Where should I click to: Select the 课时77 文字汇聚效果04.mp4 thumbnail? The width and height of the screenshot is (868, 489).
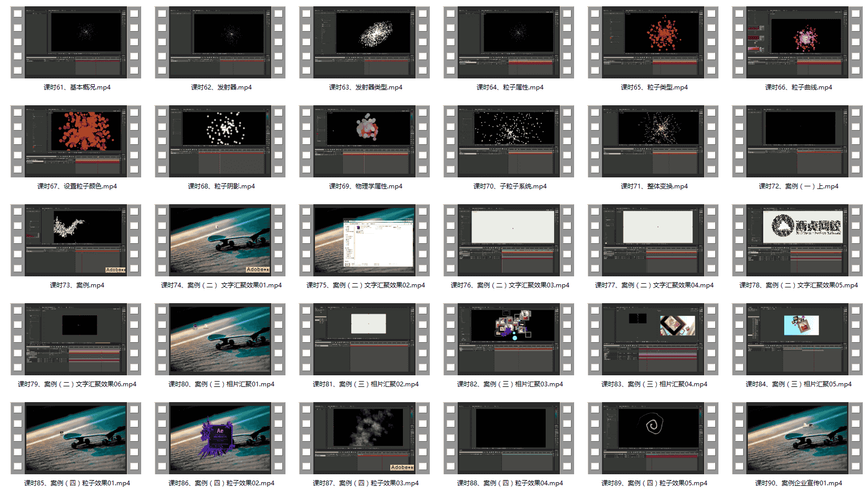coord(653,241)
